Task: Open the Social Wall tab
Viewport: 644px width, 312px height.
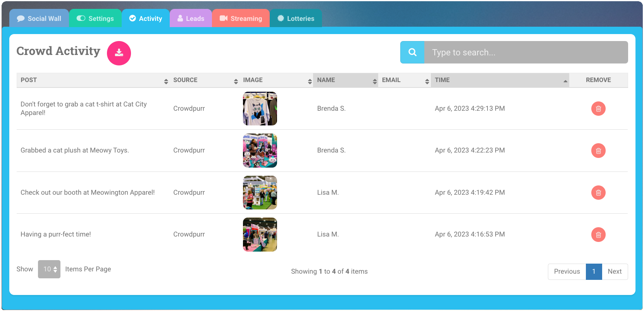Action: tap(39, 18)
